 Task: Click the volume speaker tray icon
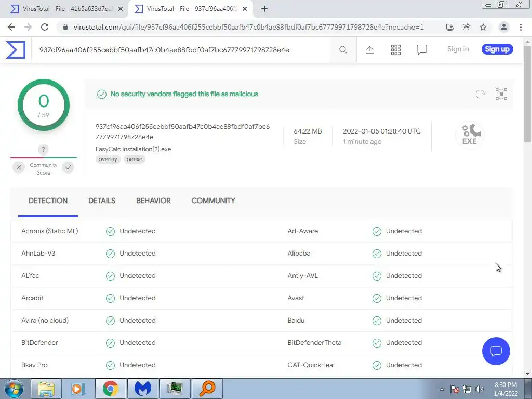[x=479, y=389]
